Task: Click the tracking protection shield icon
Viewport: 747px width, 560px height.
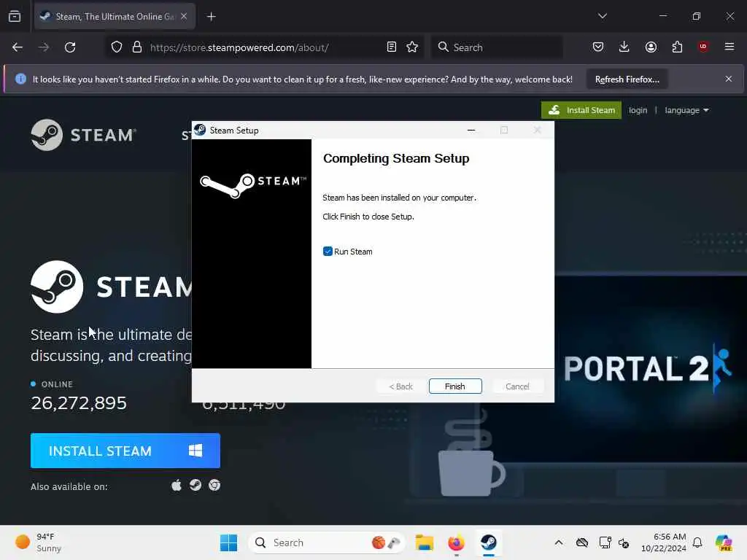Action: pos(117,47)
